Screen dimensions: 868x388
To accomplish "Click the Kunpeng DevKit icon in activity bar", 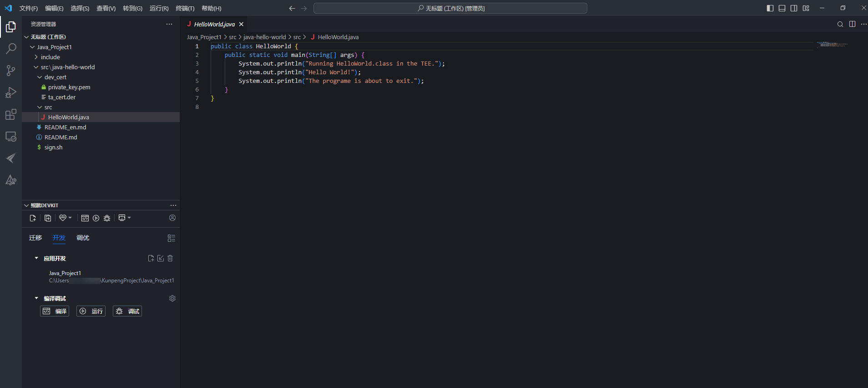I will pyautogui.click(x=11, y=180).
